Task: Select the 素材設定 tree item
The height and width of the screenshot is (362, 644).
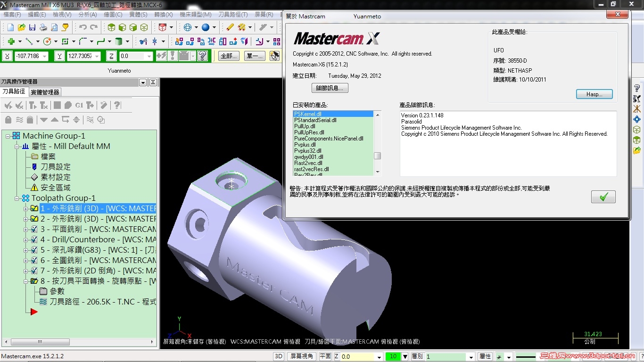Action: [x=56, y=177]
